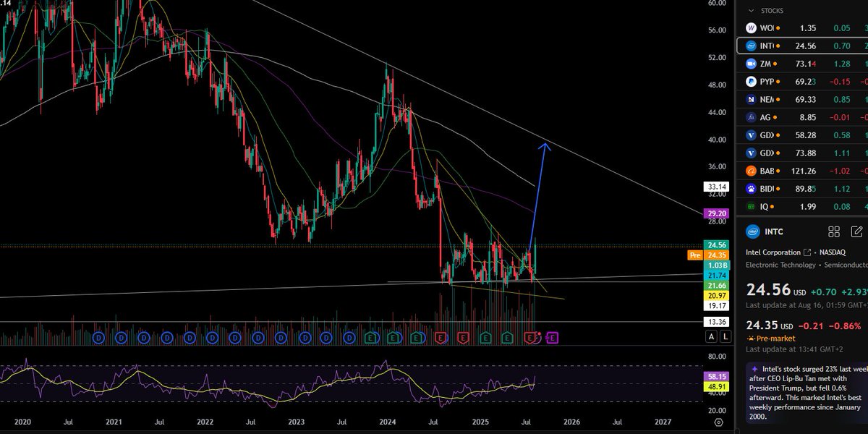Toggle auto scale with the A button
868x434 pixels.
tap(712, 337)
